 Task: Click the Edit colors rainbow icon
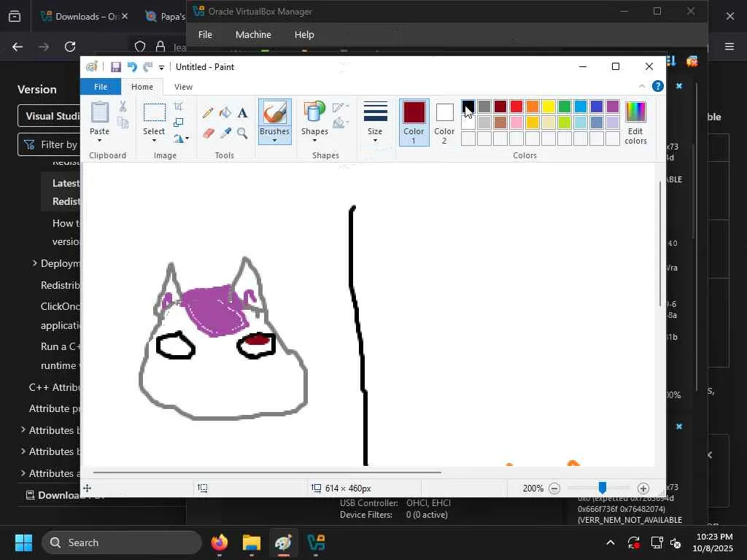point(635,112)
